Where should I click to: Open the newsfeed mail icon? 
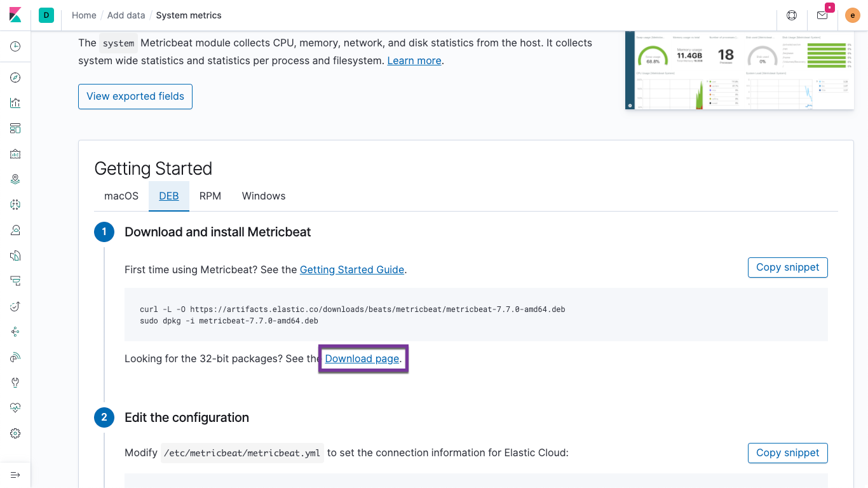(x=822, y=15)
